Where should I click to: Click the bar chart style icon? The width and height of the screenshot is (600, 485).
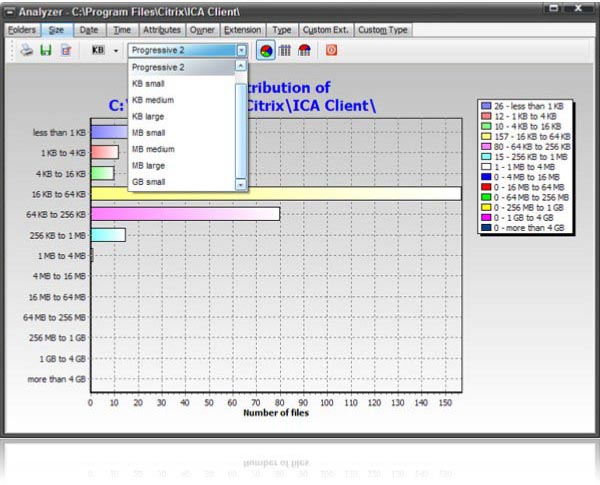(x=285, y=49)
